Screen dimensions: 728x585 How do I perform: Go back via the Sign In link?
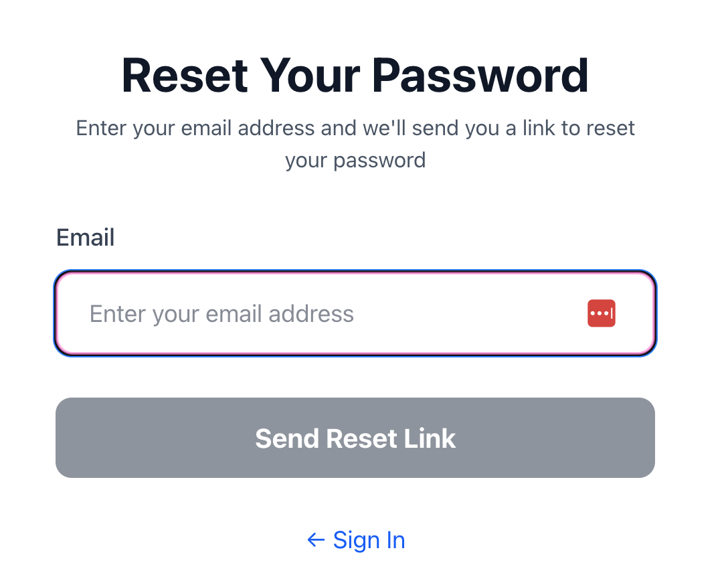click(x=369, y=540)
